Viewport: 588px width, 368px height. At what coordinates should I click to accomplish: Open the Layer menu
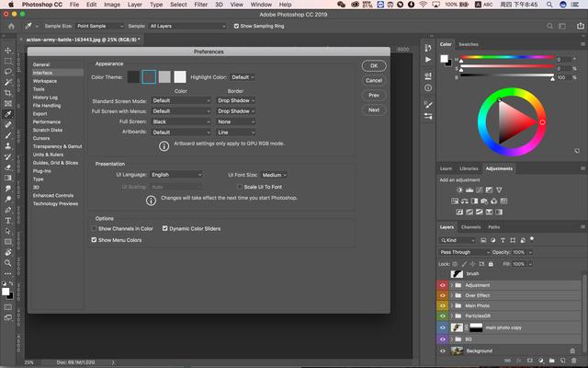(135, 5)
